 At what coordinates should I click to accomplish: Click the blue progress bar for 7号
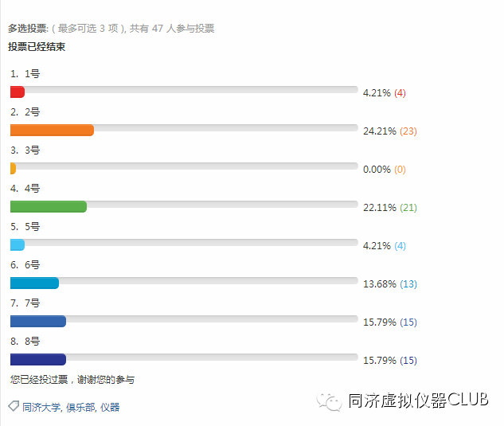tap(38, 321)
